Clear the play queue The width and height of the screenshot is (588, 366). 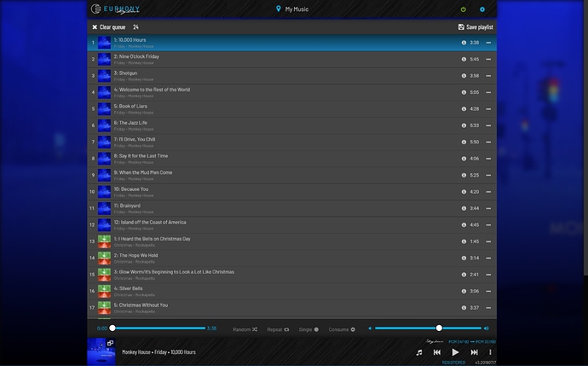click(109, 27)
